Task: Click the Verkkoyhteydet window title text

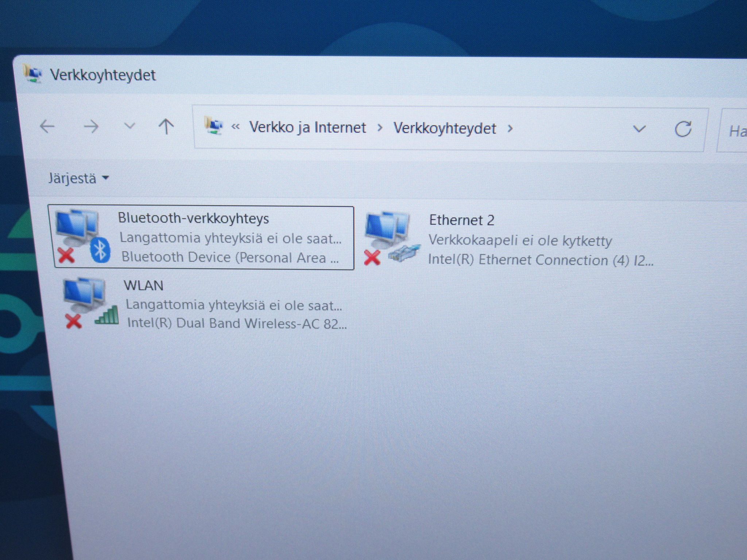Action: click(x=103, y=75)
